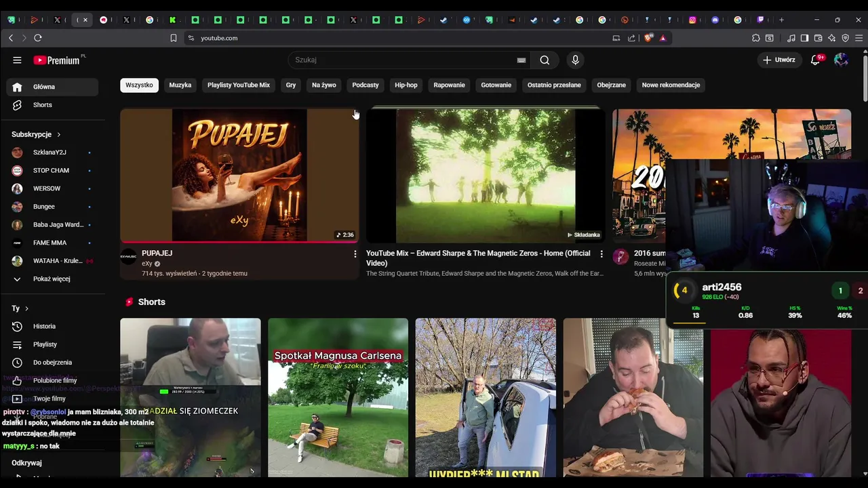The image size is (868, 488).
Task: Go back with the browser back arrow
Action: (11, 38)
